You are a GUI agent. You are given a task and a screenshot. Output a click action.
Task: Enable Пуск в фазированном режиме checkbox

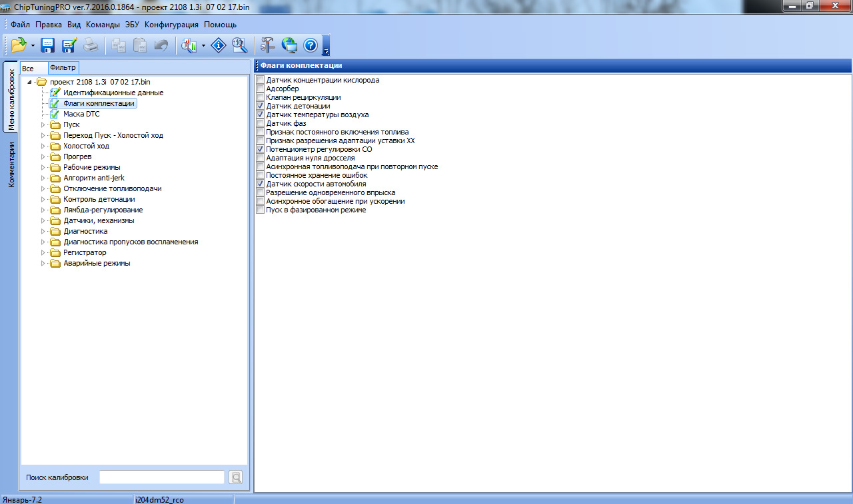tap(261, 210)
